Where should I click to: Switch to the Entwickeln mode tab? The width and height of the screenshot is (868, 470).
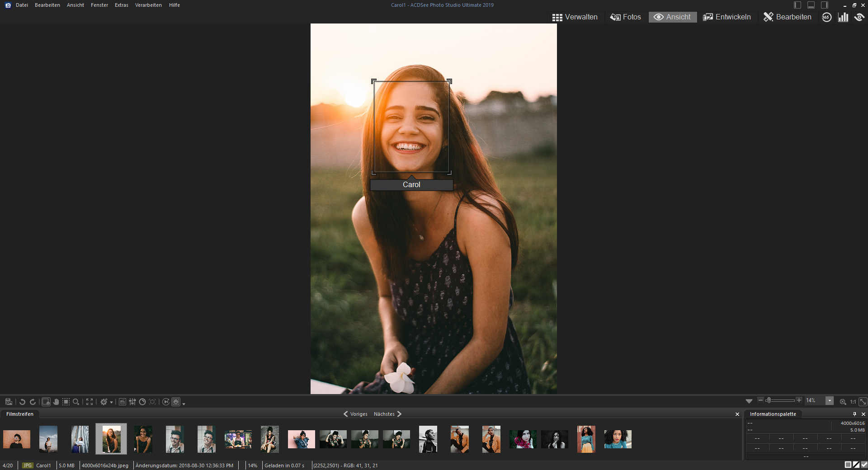(x=727, y=17)
